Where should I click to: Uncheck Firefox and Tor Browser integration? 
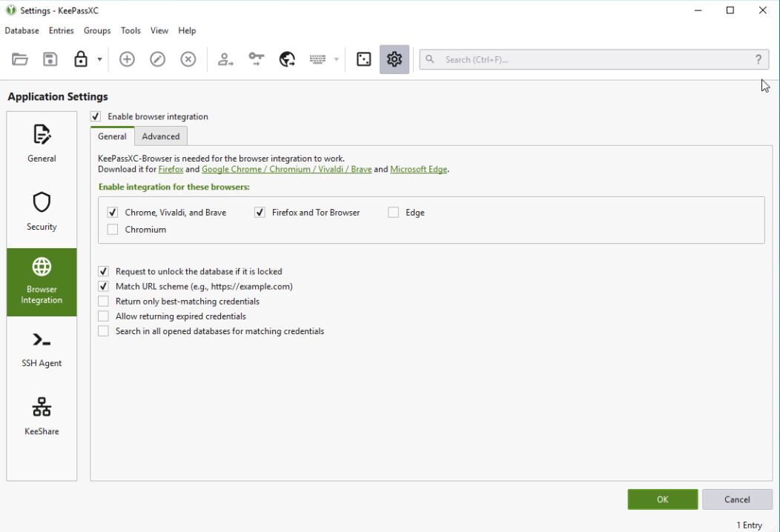coord(260,213)
